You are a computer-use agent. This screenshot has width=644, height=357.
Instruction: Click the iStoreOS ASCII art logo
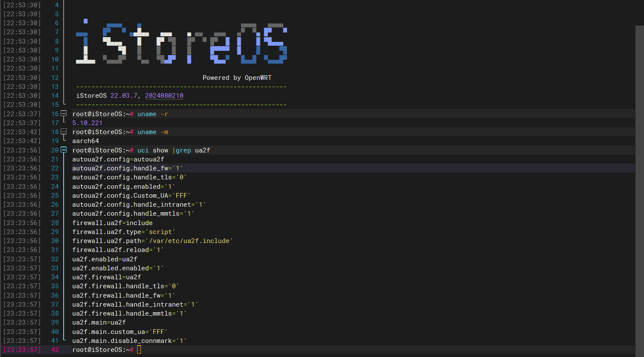coord(181,43)
